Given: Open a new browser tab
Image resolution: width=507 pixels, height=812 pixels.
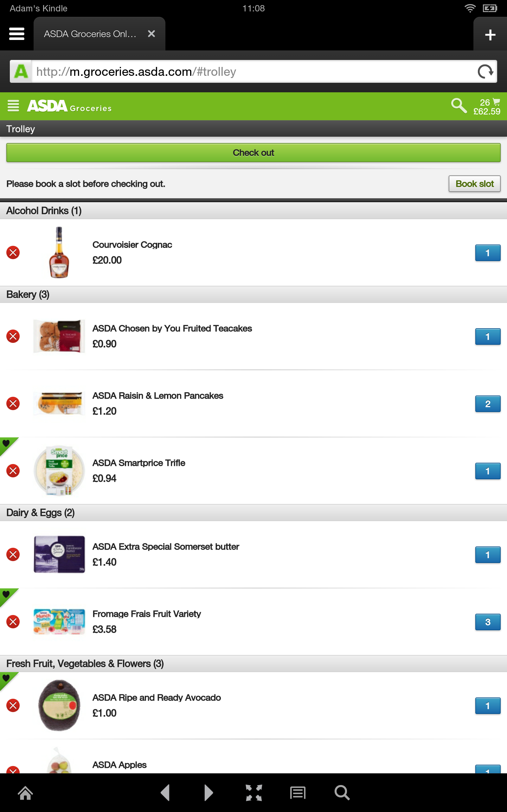Looking at the screenshot, I should pyautogui.click(x=490, y=34).
